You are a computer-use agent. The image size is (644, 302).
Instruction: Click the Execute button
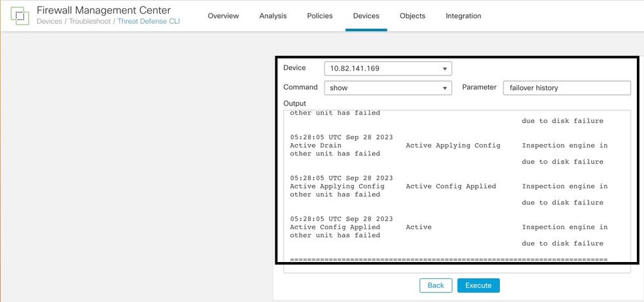pos(478,286)
